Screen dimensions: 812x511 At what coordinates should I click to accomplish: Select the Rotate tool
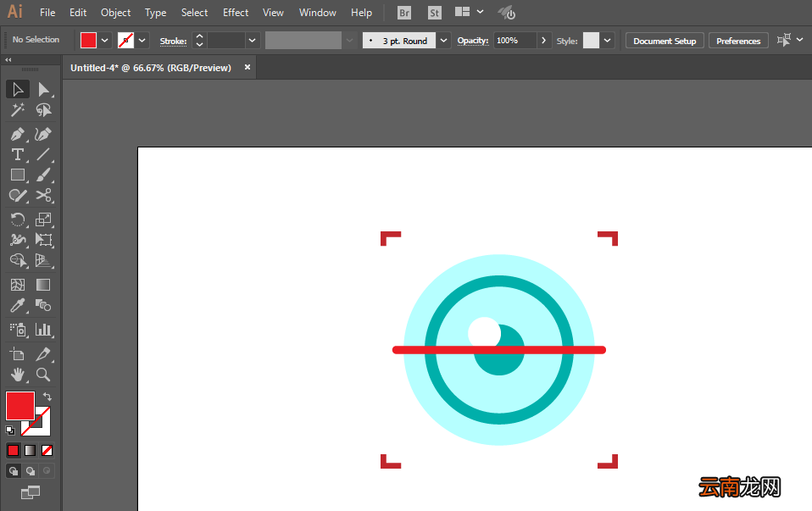coord(18,219)
